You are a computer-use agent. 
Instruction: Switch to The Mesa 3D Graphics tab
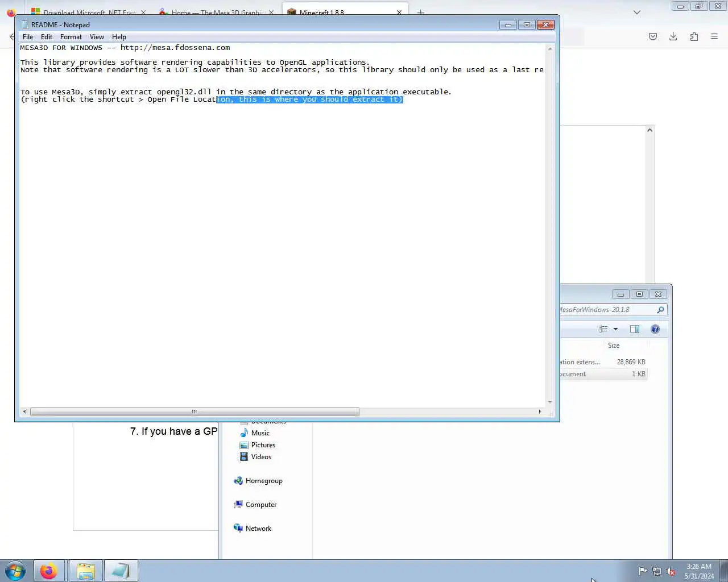(x=216, y=12)
